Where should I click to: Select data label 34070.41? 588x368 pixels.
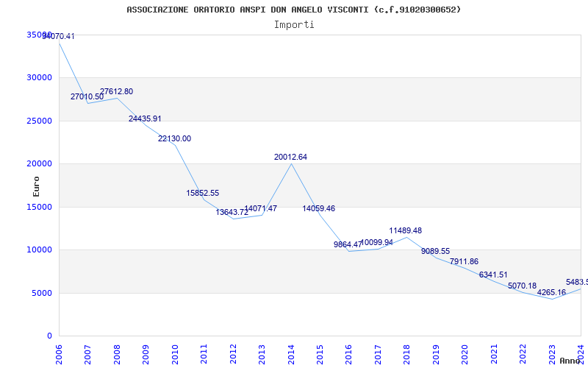coord(59,36)
